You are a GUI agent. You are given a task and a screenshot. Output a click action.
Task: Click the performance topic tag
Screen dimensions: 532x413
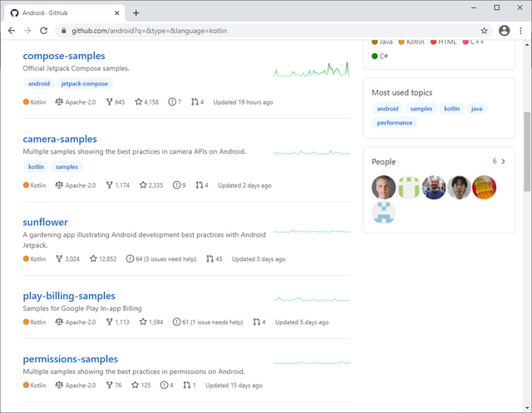coord(395,123)
